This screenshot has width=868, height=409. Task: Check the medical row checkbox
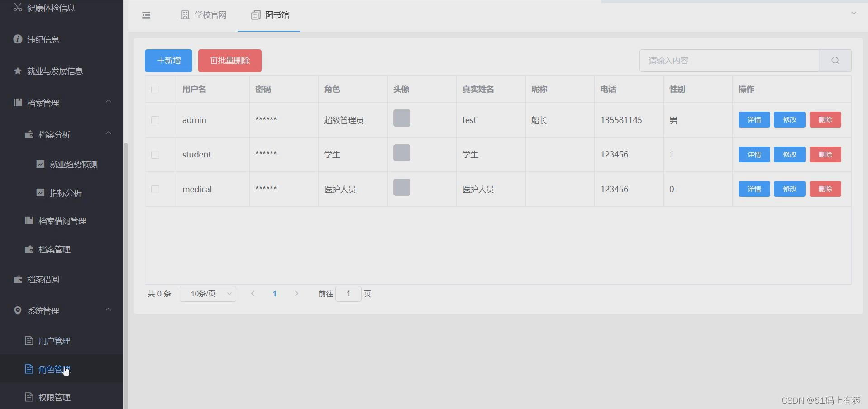tap(155, 189)
